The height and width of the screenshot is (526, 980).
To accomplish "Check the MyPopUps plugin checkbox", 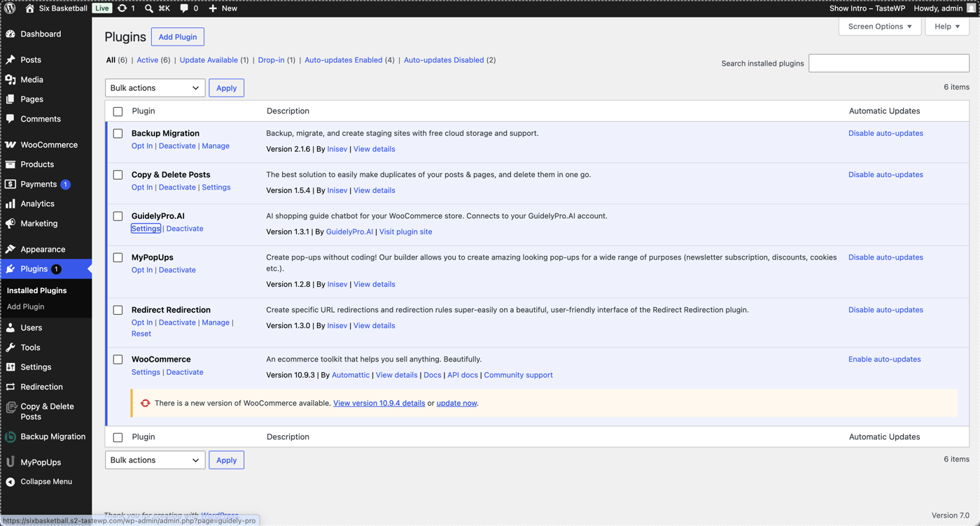I will pyautogui.click(x=118, y=257).
